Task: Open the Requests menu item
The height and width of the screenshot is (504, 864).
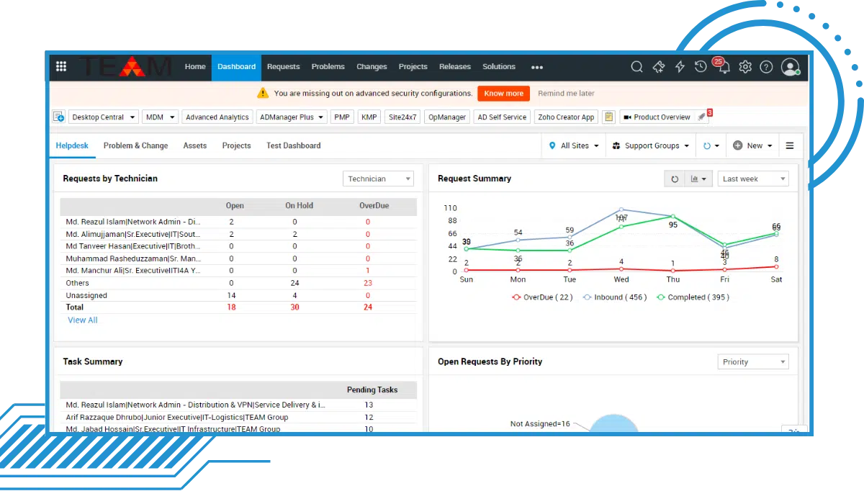Action: coord(283,66)
